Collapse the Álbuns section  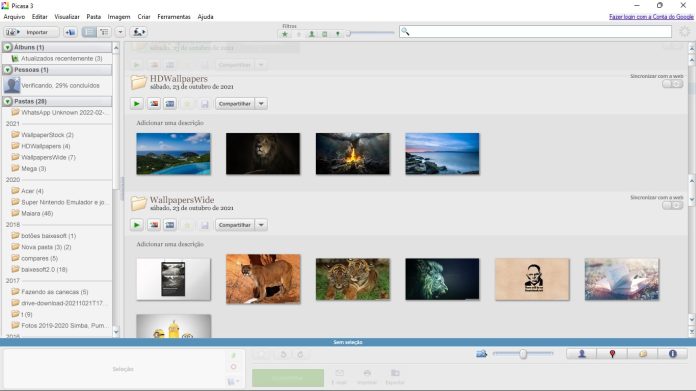click(x=8, y=47)
